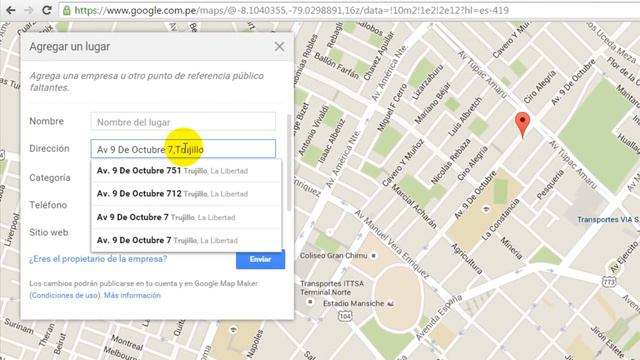
Task: Click the Coliseo Gran Chimu marker
Action: 373,256
